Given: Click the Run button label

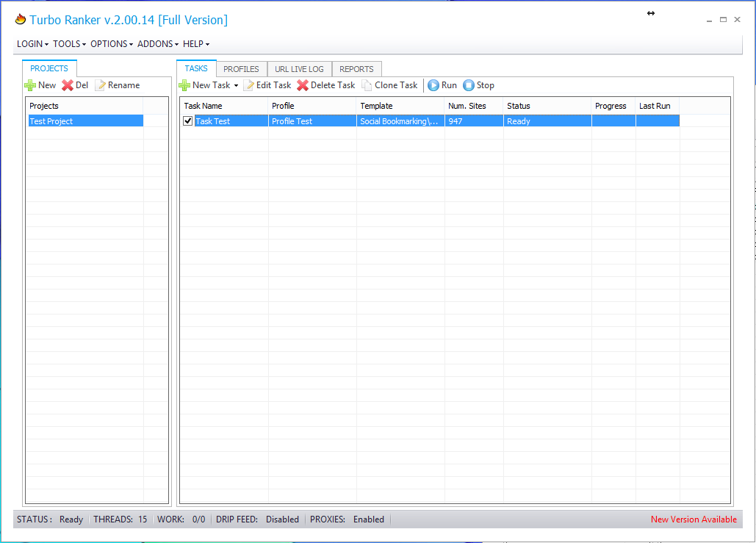Looking at the screenshot, I should click(x=449, y=85).
